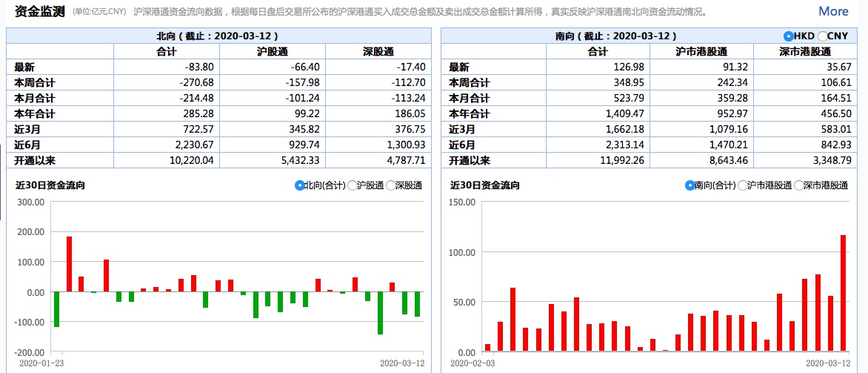Open the More link
868x373 pixels.
point(833,11)
